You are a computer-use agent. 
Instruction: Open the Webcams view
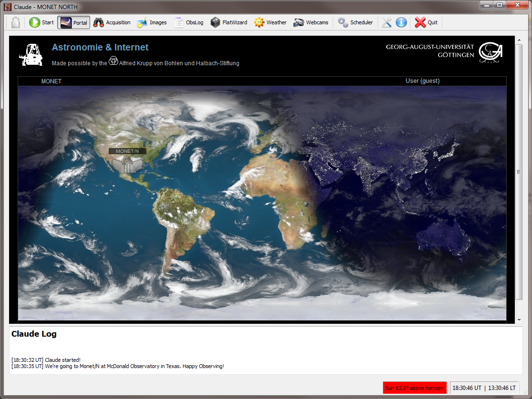coord(311,22)
